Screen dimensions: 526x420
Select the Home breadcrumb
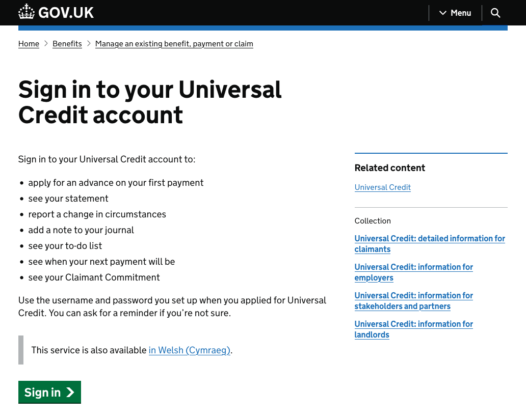(29, 44)
